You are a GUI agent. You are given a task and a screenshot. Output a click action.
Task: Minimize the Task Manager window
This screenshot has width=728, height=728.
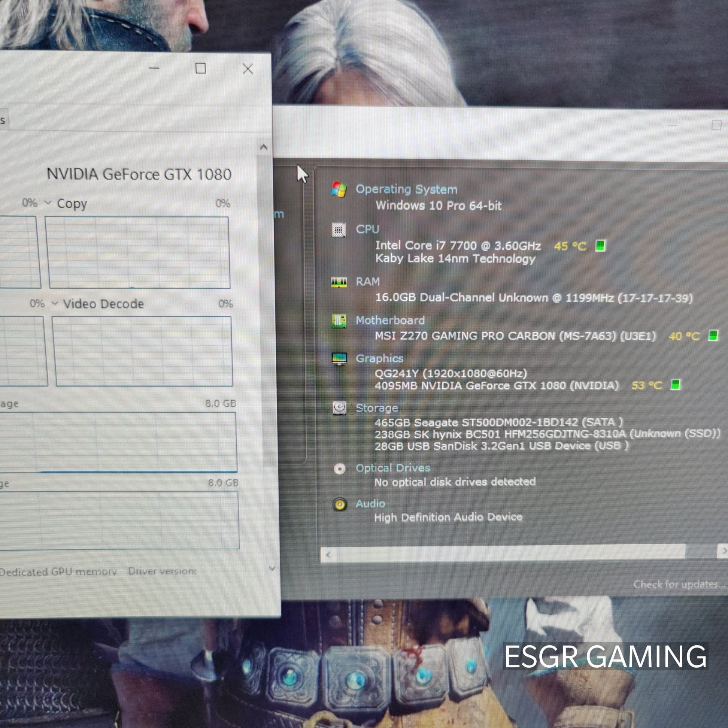point(155,68)
